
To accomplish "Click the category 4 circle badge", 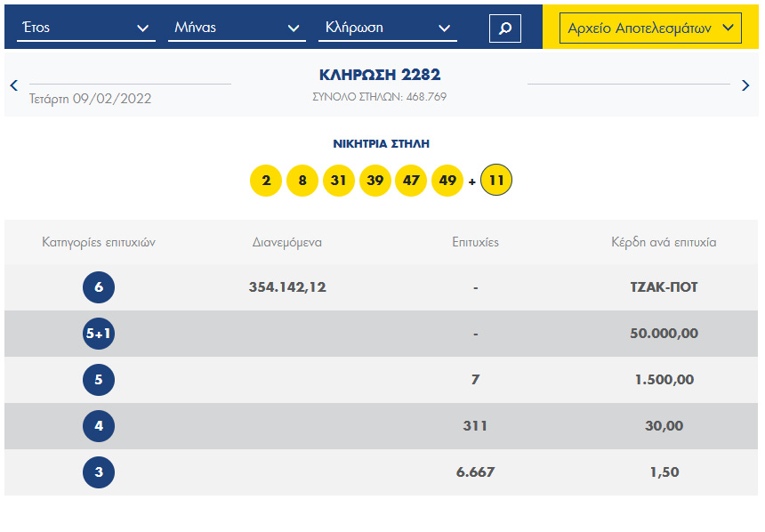I will pyautogui.click(x=99, y=426).
